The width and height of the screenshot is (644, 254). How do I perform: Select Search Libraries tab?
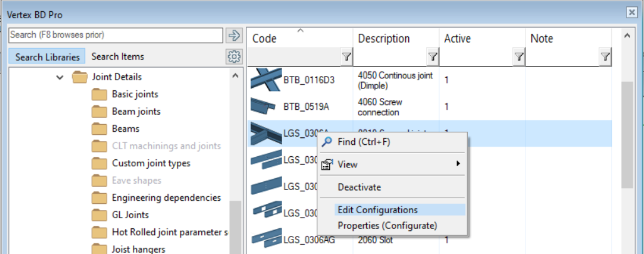(x=48, y=56)
